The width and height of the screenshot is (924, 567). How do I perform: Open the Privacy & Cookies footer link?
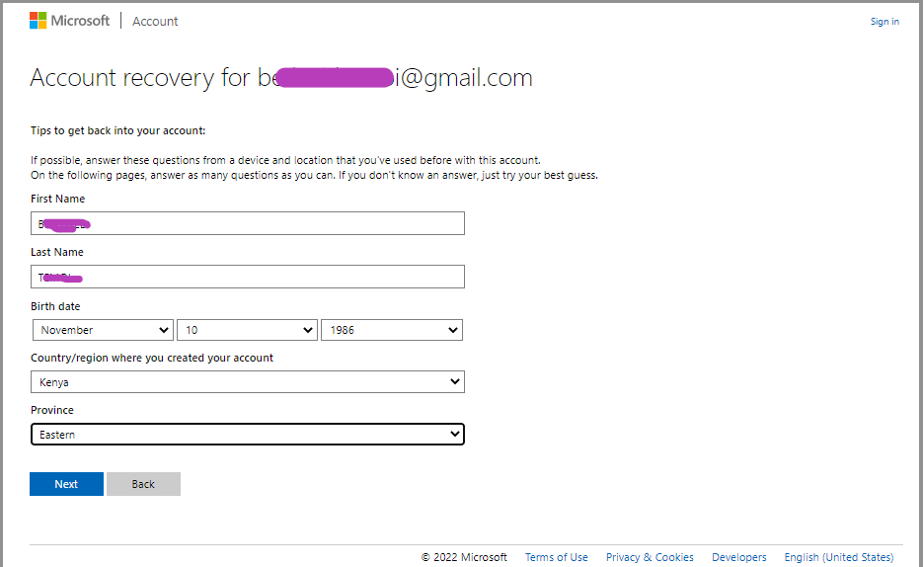coord(650,557)
